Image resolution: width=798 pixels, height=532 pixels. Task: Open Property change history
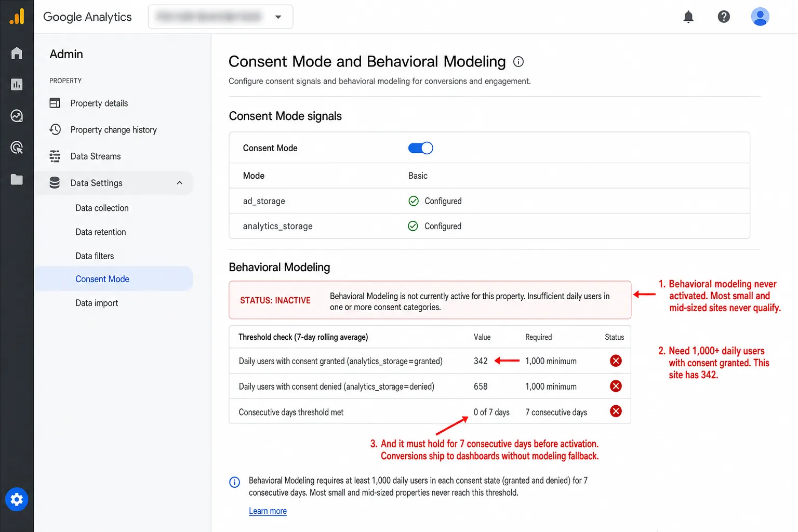[113, 129]
